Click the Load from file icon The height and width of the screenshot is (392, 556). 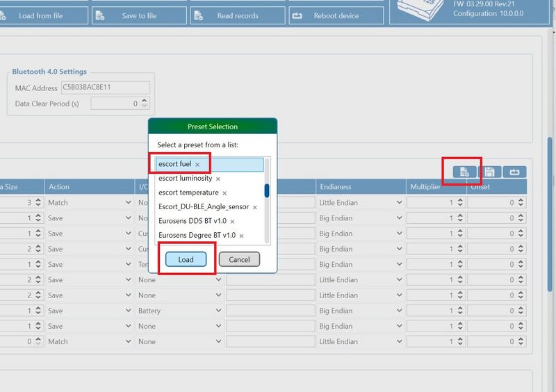[x=2, y=15]
